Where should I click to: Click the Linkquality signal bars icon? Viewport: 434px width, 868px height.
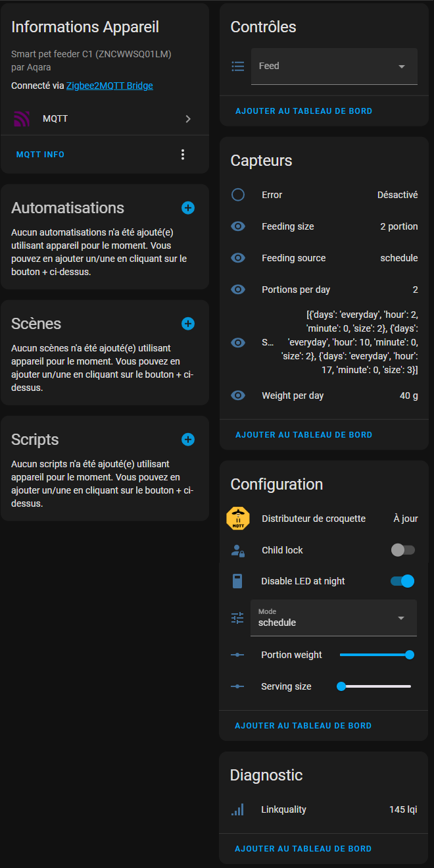point(237,809)
